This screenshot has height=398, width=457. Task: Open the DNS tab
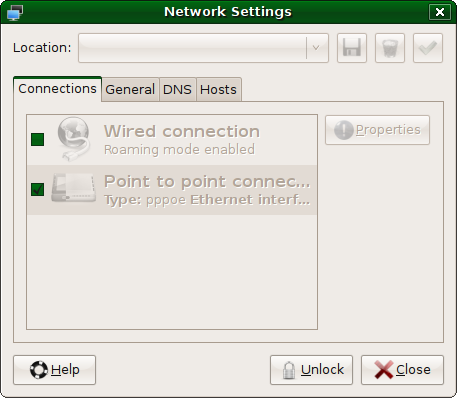coord(177,89)
